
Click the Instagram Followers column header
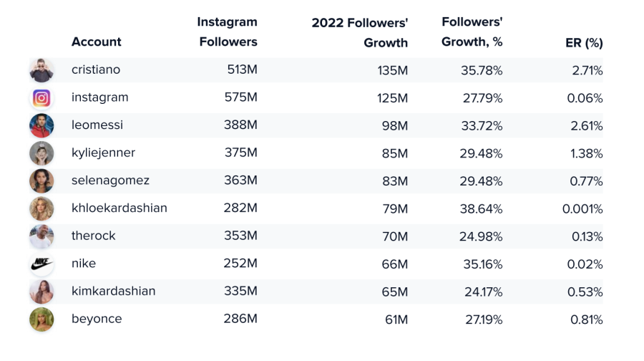point(228,32)
